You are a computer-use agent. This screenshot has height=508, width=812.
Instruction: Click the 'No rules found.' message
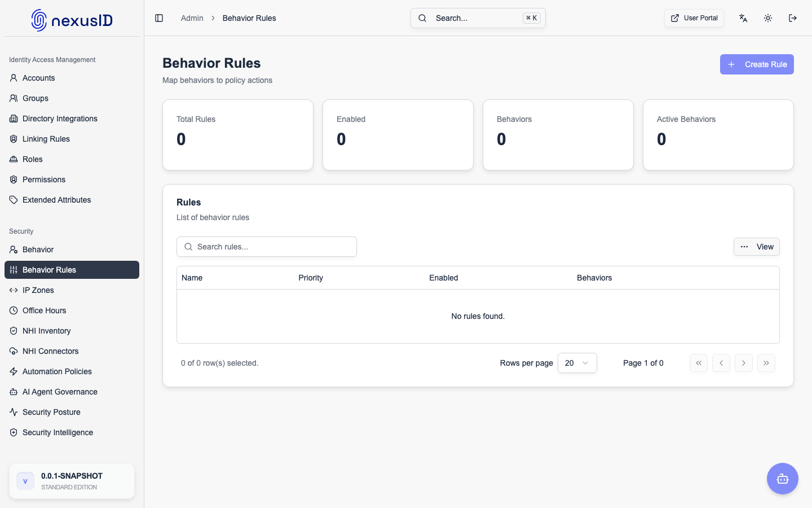tap(478, 316)
